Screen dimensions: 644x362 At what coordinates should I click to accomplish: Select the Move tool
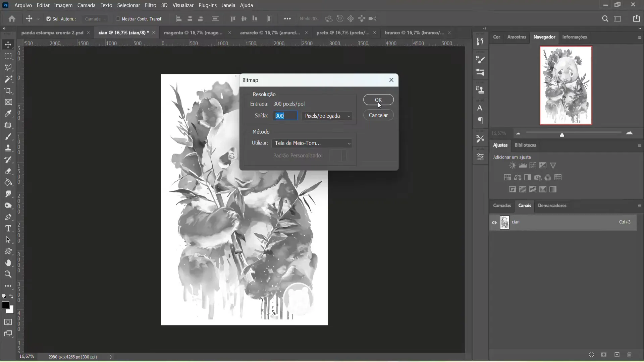8,45
